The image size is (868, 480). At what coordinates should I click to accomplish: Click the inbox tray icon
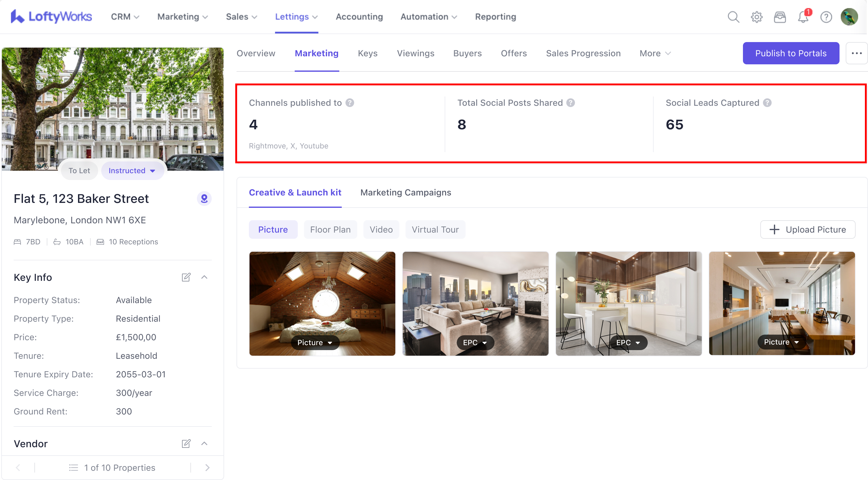point(780,17)
